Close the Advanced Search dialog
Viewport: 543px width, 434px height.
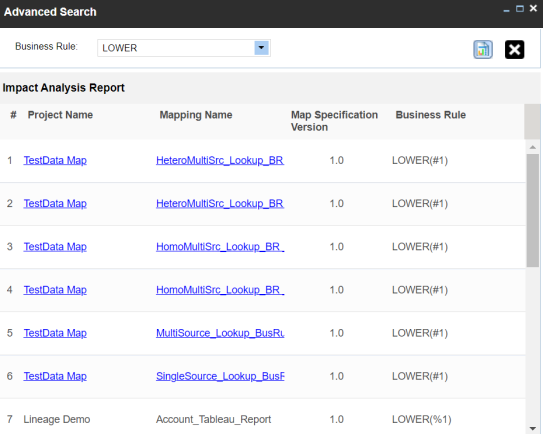533,8
